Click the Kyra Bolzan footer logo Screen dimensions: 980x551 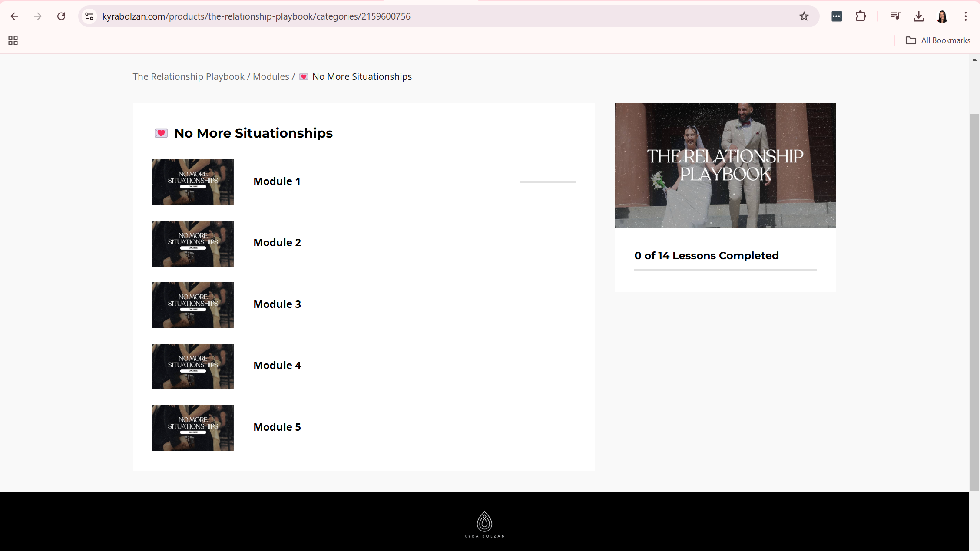click(484, 525)
